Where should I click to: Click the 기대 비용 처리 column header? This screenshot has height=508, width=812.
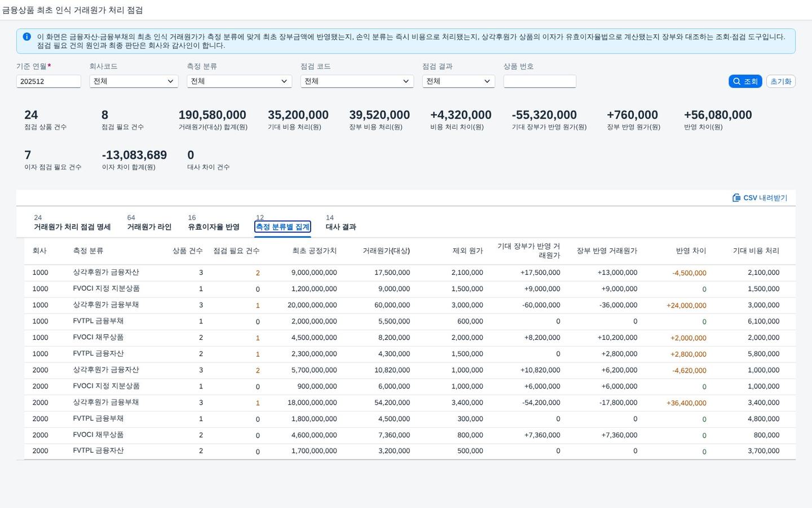click(x=756, y=251)
